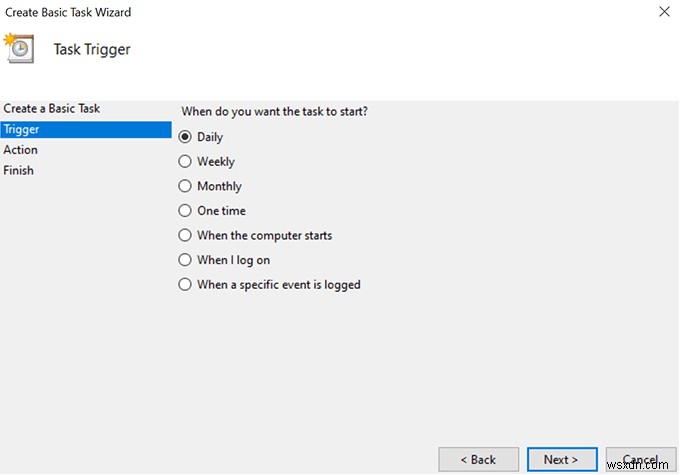Image resolution: width=680 pixels, height=475 pixels.
Task: Choose the Monthly trigger option
Action: tap(185, 186)
